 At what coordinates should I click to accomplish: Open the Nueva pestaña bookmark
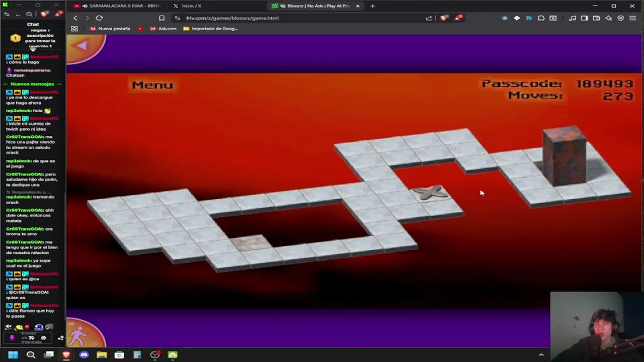click(x=110, y=29)
